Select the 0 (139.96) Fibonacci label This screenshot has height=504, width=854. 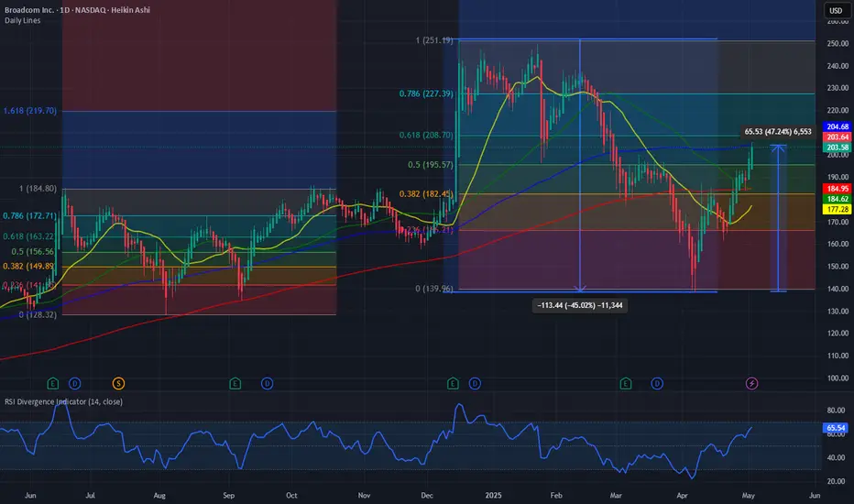(434, 289)
